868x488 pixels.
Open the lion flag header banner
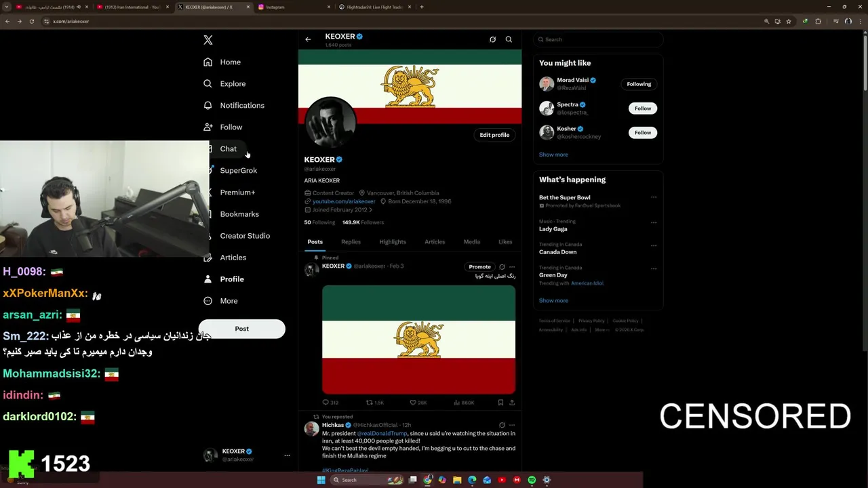click(410, 87)
